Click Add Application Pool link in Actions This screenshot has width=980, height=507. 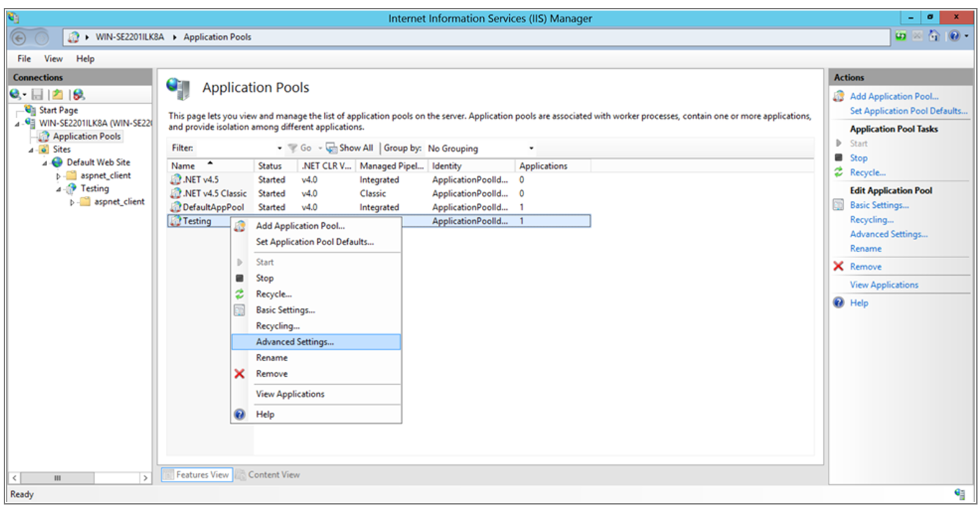[894, 96]
